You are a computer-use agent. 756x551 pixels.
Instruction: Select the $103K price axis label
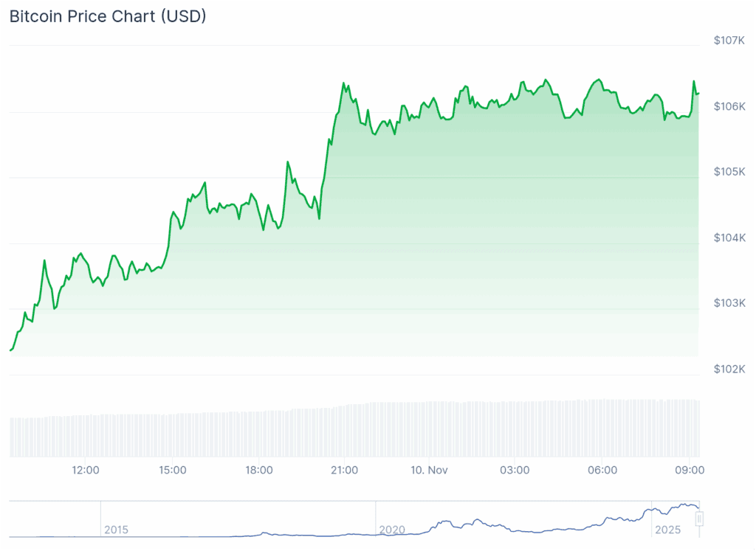pyautogui.click(x=729, y=303)
